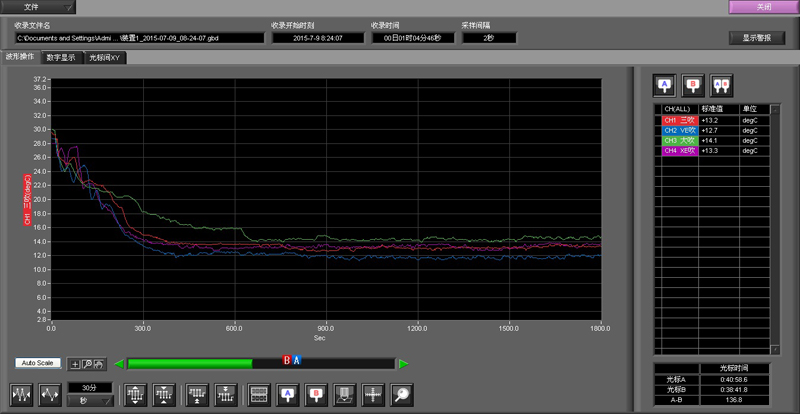The height and width of the screenshot is (414, 800).
Task: Show cursor A values in right panel
Action: pyautogui.click(x=664, y=85)
